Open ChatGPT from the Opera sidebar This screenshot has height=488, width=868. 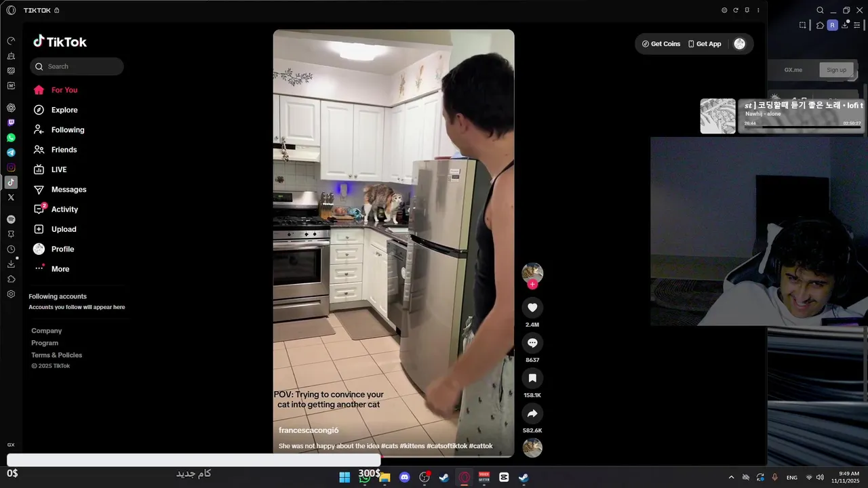point(11,108)
